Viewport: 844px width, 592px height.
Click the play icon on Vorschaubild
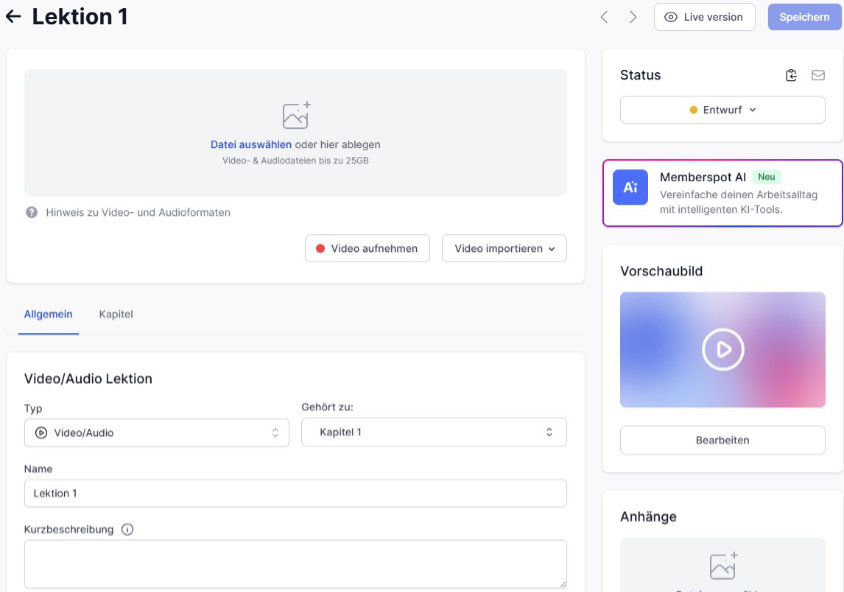point(723,349)
